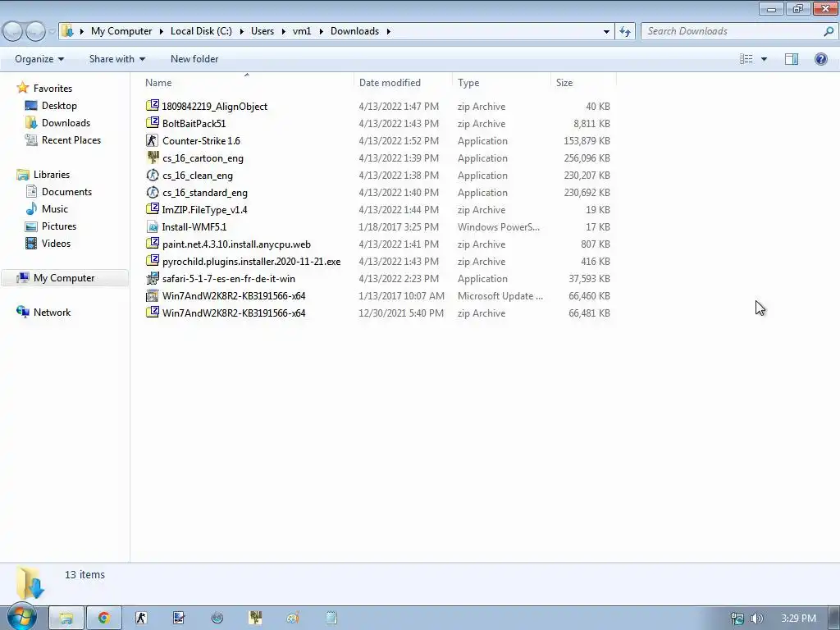Image resolution: width=840 pixels, height=630 pixels.
Task: Open Counter-Strike from the taskbar
Action: (x=141, y=619)
